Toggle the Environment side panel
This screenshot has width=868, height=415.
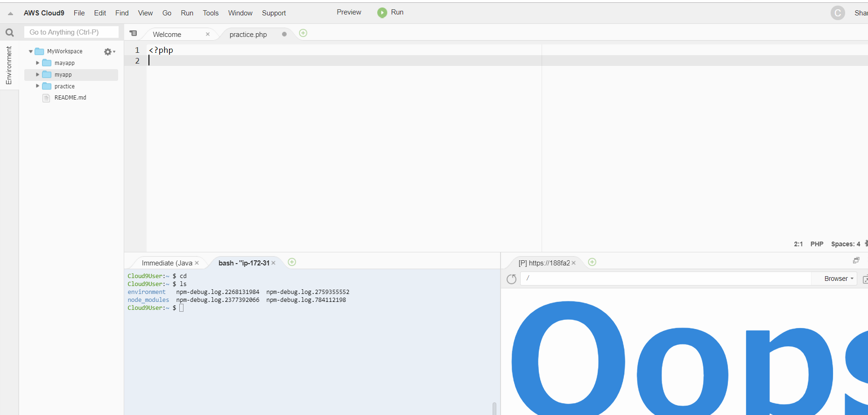point(8,65)
